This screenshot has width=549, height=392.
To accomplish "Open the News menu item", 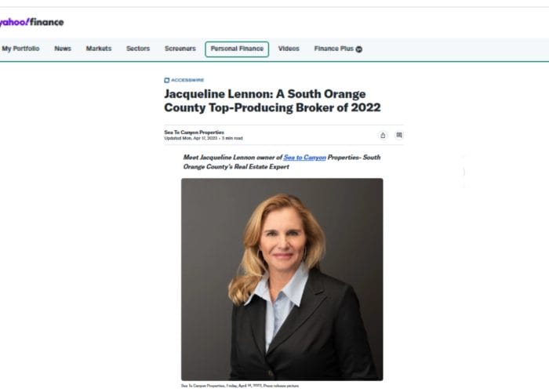I will [63, 49].
